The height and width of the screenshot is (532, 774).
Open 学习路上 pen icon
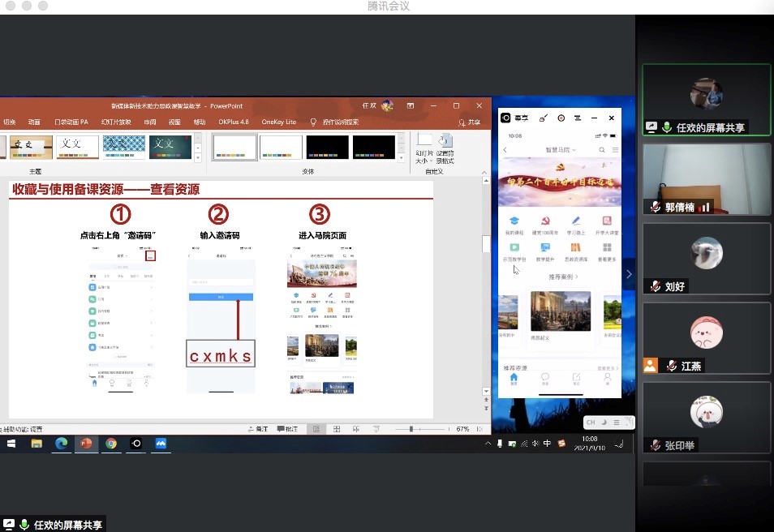click(575, 221)
